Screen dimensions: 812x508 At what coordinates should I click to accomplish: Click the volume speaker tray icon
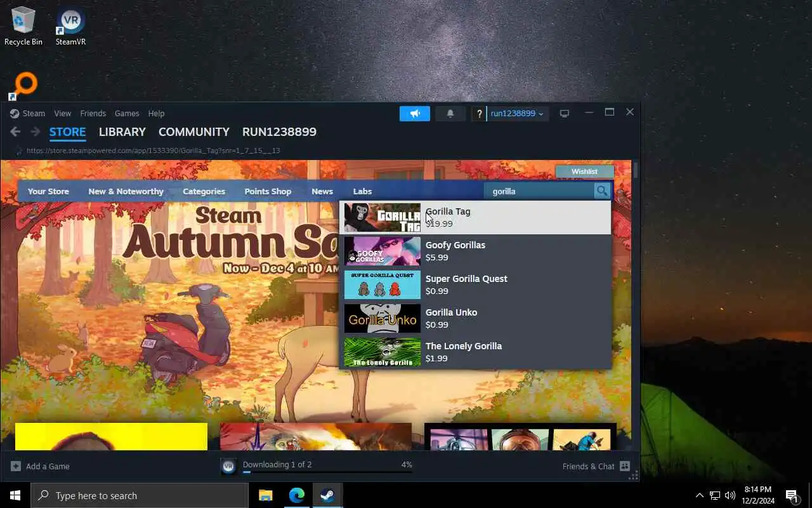click(x=730, y=495)
